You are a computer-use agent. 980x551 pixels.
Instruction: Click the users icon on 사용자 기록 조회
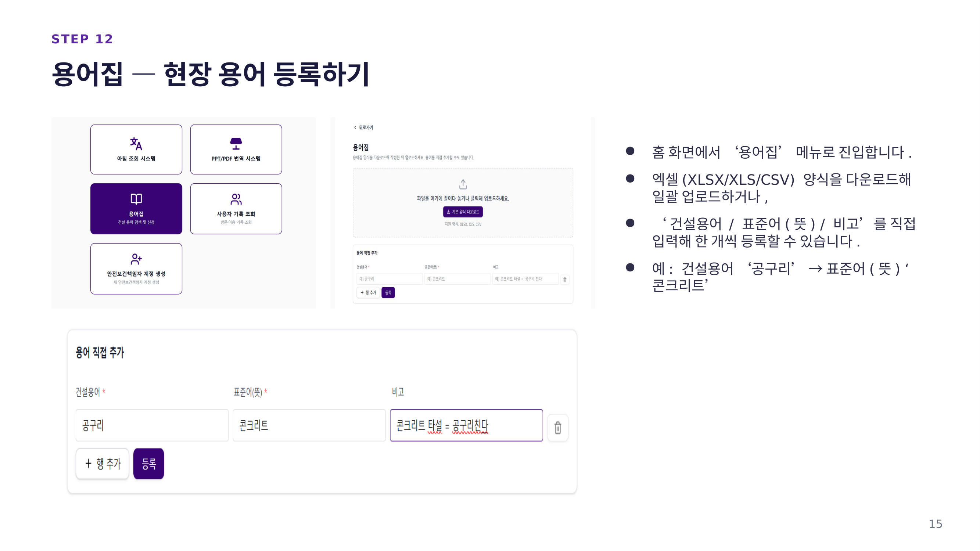tap(236, 199)
